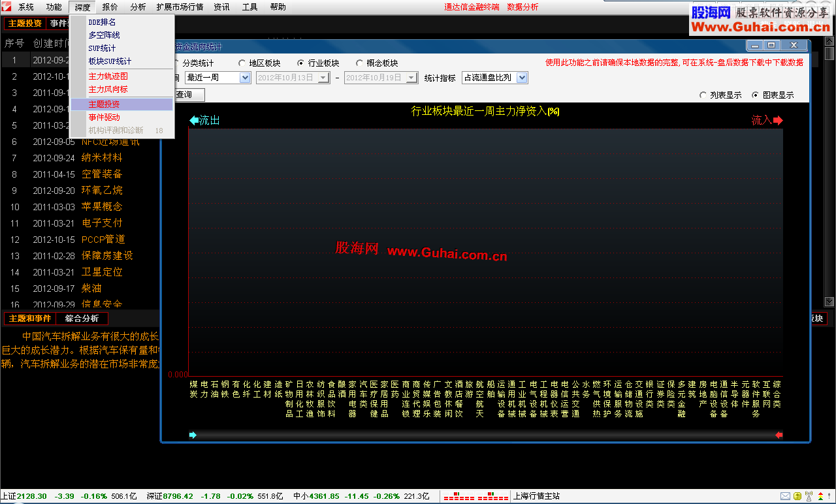Choose 机构评测和诊断 menu entry
Image resolution: width=836 pixels, height=504 pixels.
121,131
